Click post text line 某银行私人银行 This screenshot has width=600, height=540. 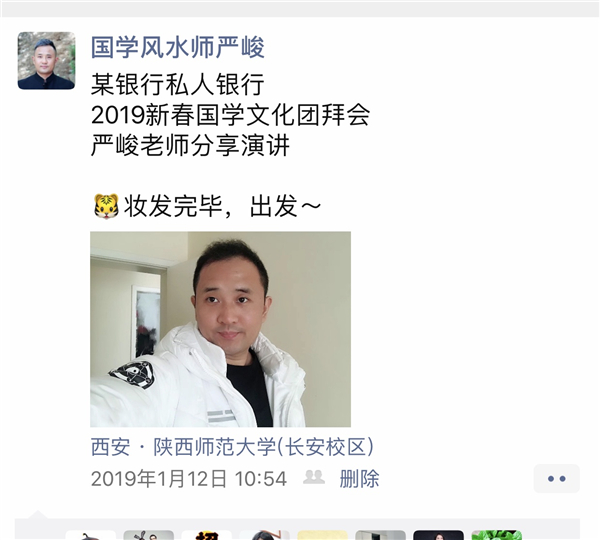[178, 84]
